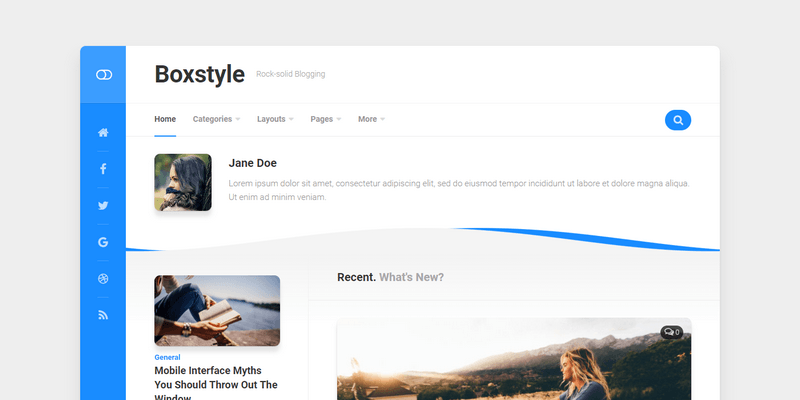Click the Boxstyle site title

198,74
